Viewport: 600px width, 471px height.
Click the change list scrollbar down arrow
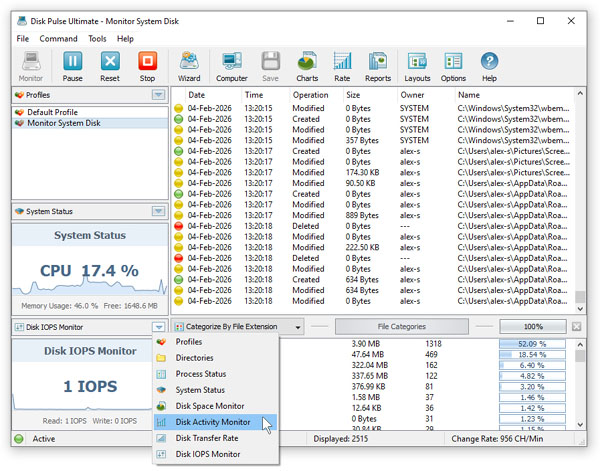580,308
